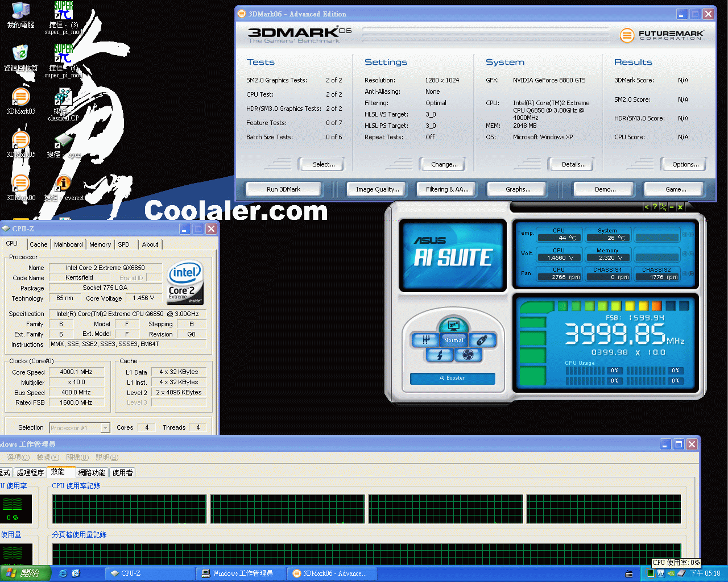Select the super_pi_mod (4) shortcut icon
The height and width of the screenshot is (582, 728).
coord(63,53)
